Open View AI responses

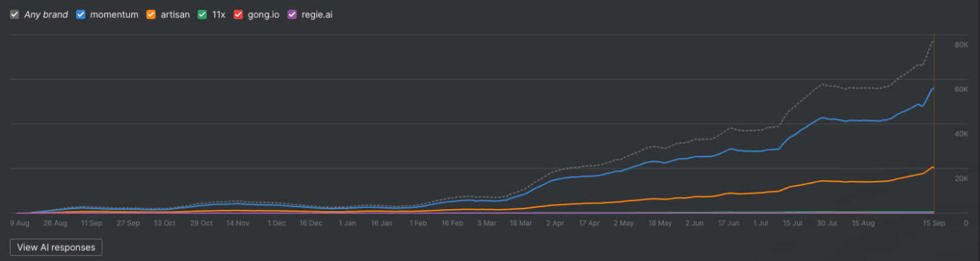pos(57,247)
